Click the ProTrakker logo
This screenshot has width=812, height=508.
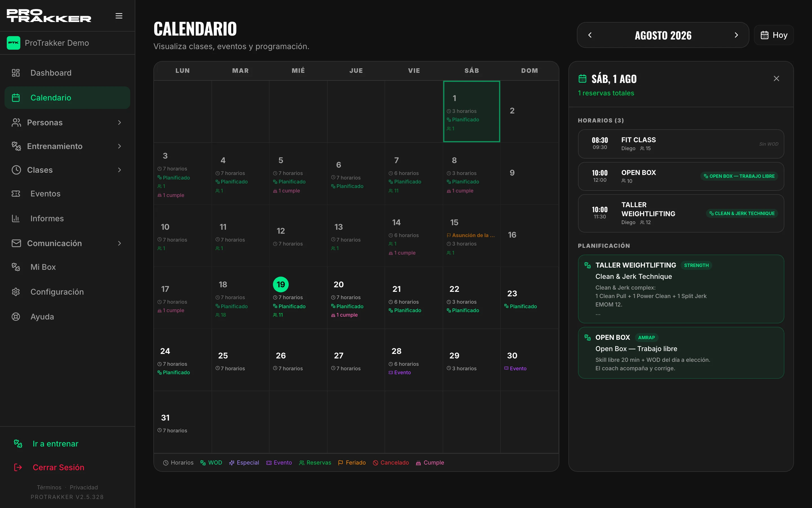coord(49,16)
